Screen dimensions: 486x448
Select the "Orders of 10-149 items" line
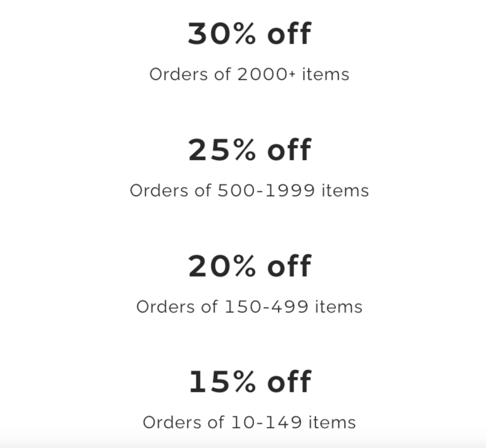pyautogui.click(x=249, y=422)
